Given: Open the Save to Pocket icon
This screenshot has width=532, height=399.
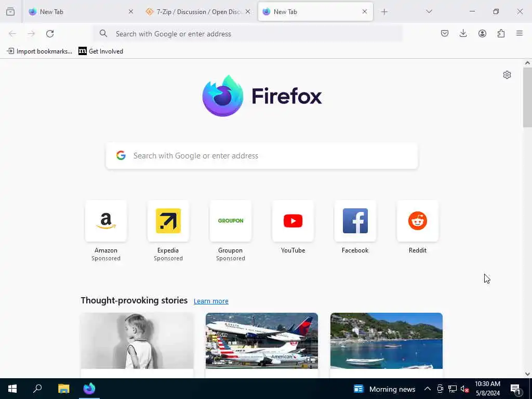Looking at the screenshot, I should 445,33.
